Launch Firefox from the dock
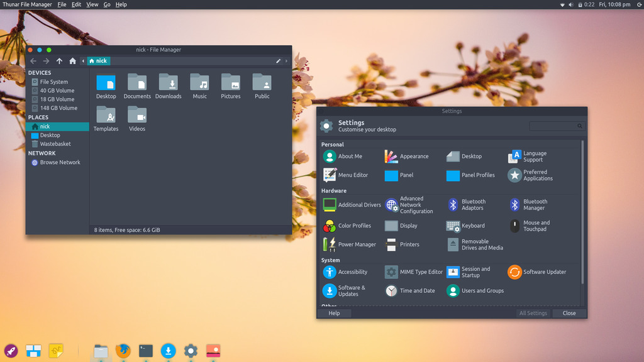Screen dimensions: 644x362 point(123,351)
